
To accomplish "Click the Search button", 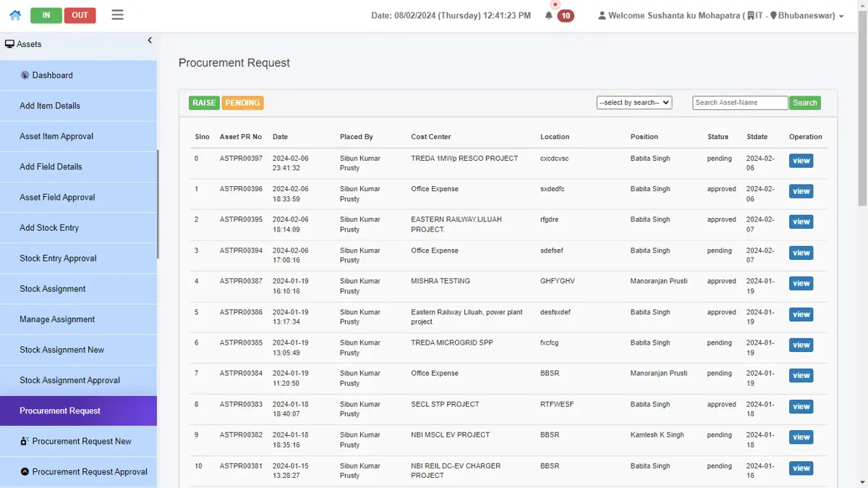I will click(805, 103).
